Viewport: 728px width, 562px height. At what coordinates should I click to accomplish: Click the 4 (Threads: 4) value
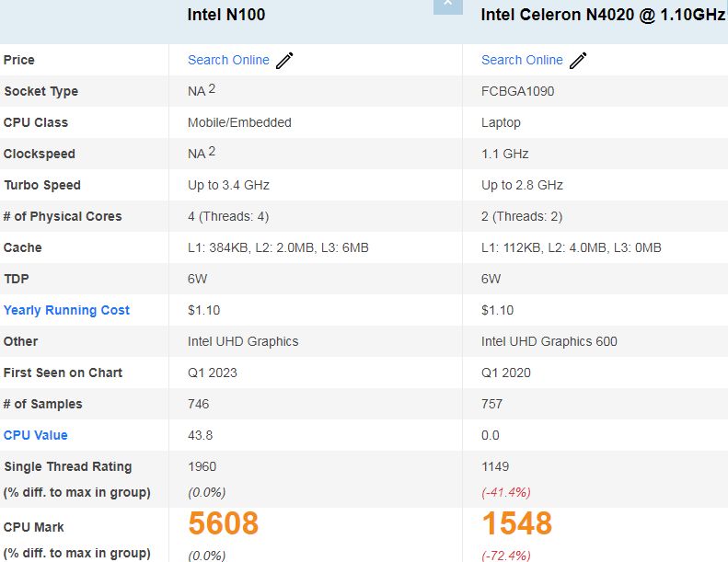228,217
